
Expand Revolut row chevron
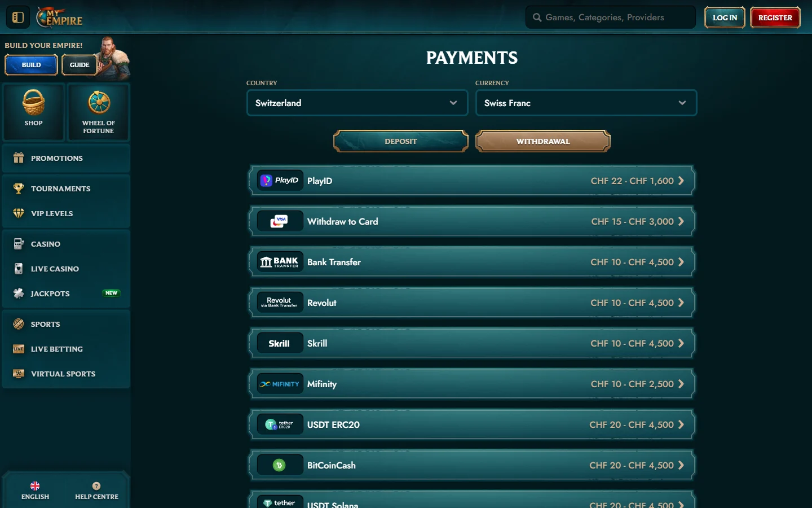click(x=681, y=303)
